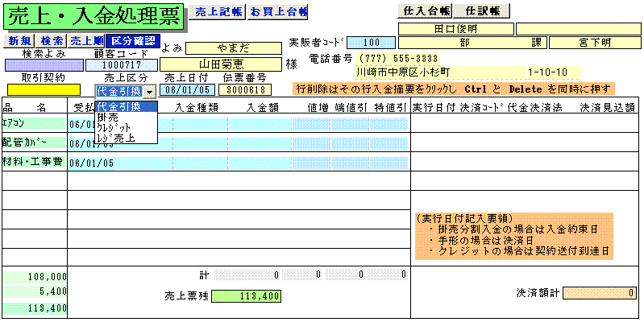Screen dimensions: 644x322
Task: Click the 実行日付記入要領 note box
Action: (x=513, y=236)
